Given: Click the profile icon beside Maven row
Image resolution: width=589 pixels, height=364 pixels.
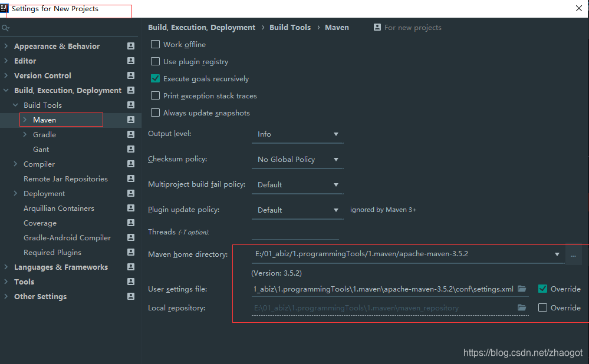Looking at the screenshot, I should 131,120.
